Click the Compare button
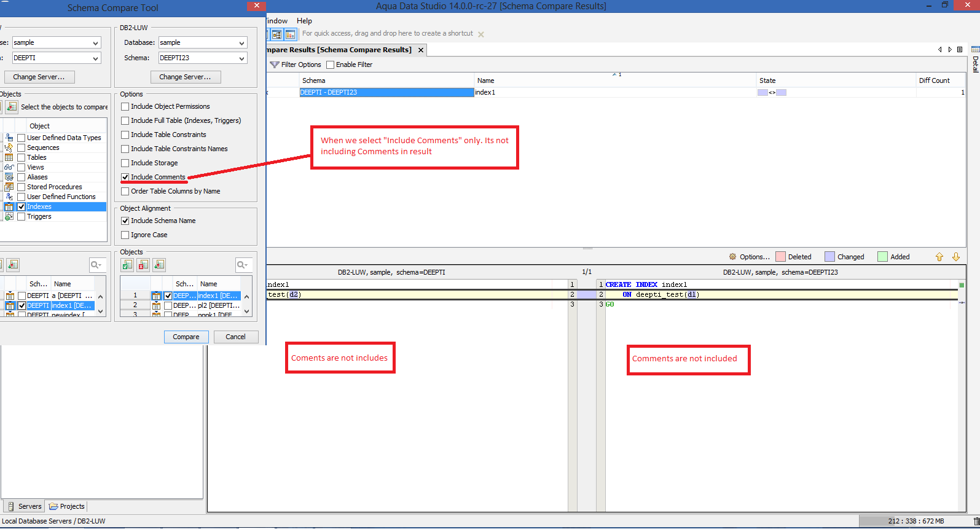The height and width of the screenshot is (529, 980). (x=186, y=337)
